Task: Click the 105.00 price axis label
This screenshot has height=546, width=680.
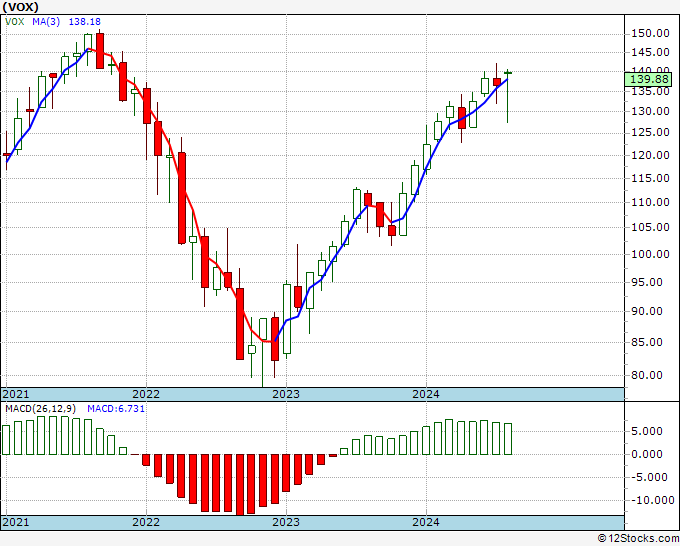Action: pos(650,227)
